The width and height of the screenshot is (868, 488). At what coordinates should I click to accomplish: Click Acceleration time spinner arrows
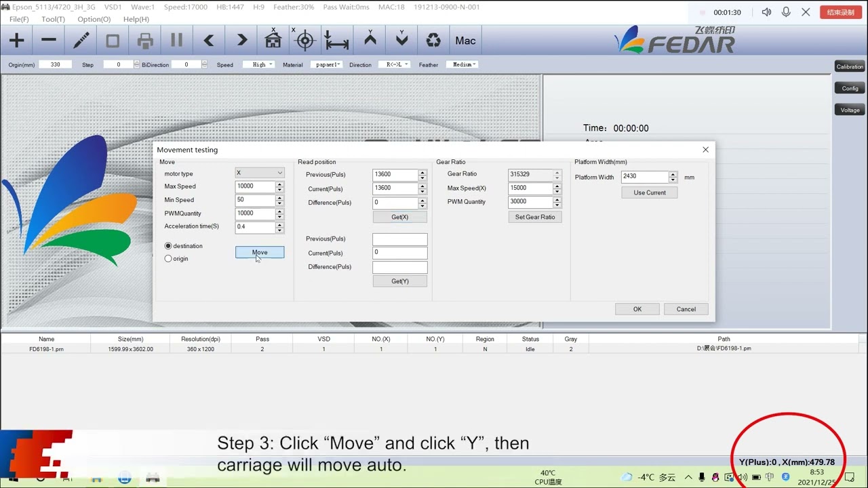click(279, 227)
